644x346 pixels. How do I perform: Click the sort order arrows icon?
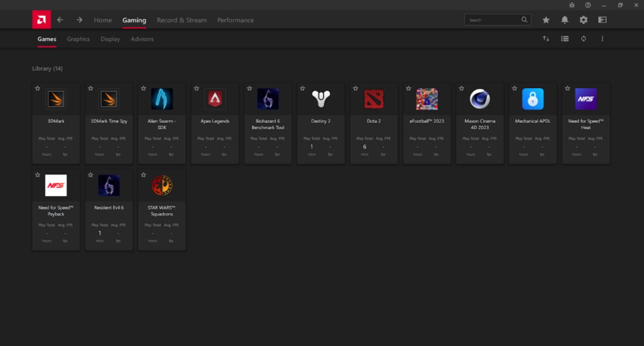(x=546, y=39)
